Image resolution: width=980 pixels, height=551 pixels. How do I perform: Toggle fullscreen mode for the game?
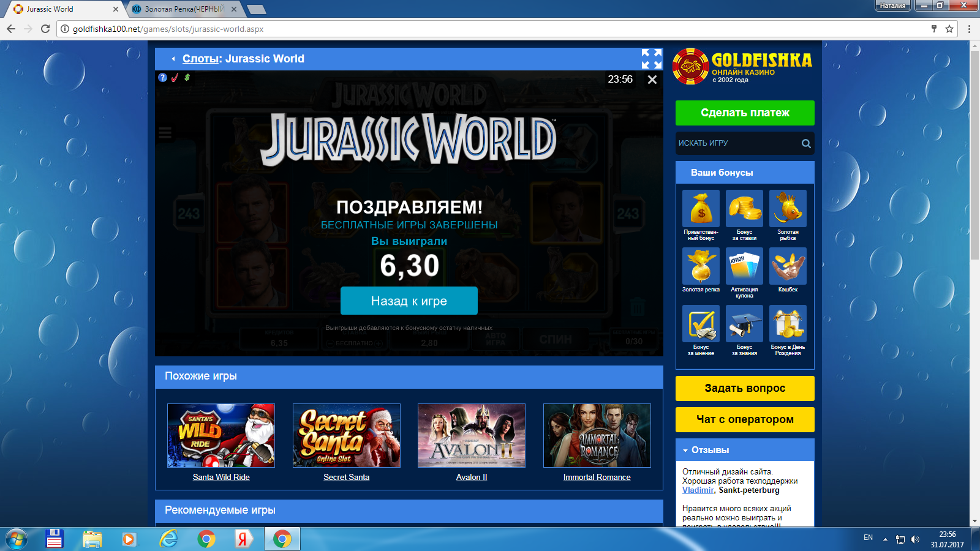click(x=652, y=59)
